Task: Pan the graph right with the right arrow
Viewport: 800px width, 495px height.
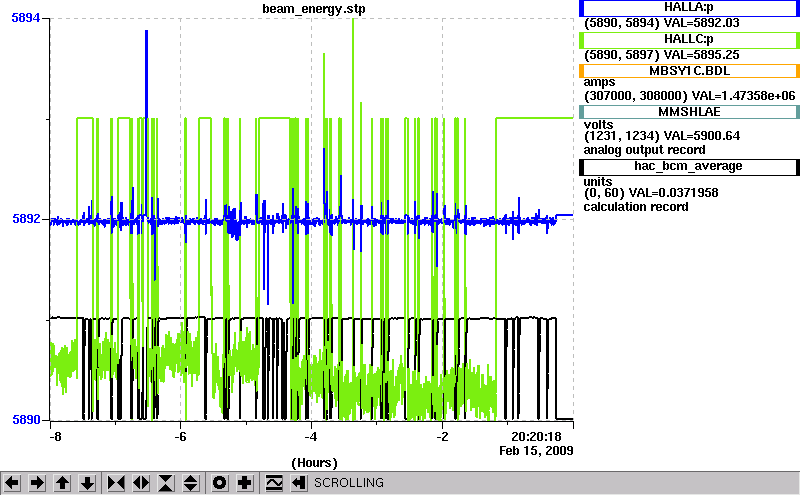Action: click(x=37, y=483)
